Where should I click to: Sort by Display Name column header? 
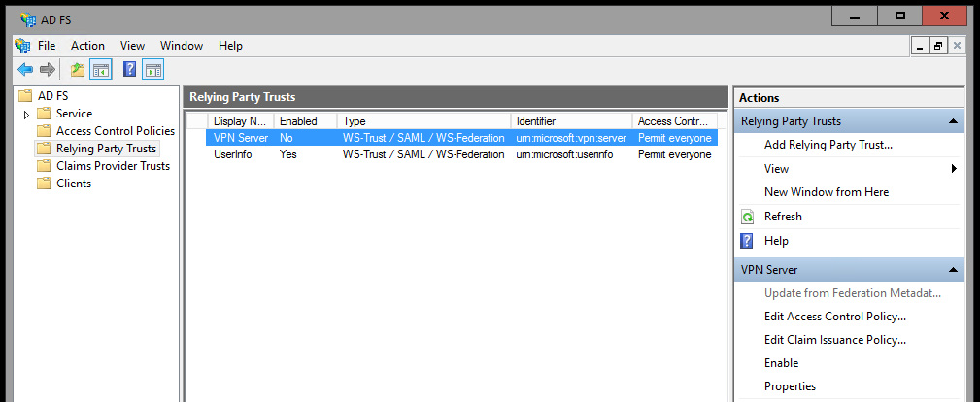tap(240, 121)
